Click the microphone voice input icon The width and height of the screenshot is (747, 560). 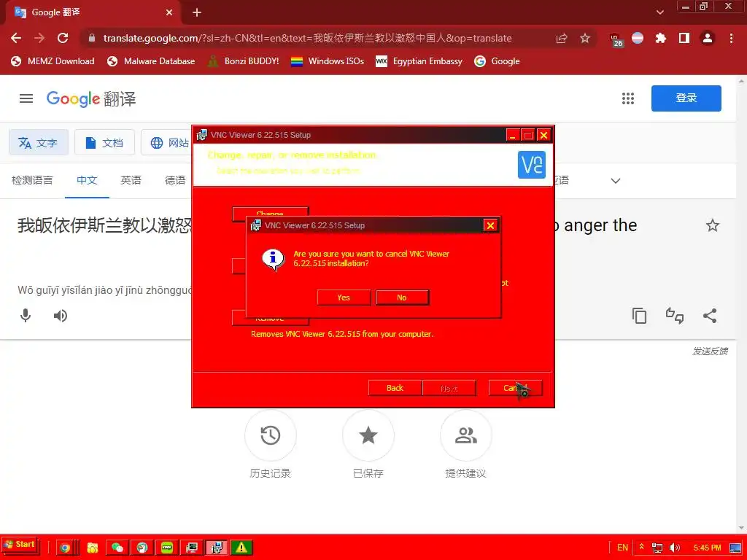tap(26, 316)
